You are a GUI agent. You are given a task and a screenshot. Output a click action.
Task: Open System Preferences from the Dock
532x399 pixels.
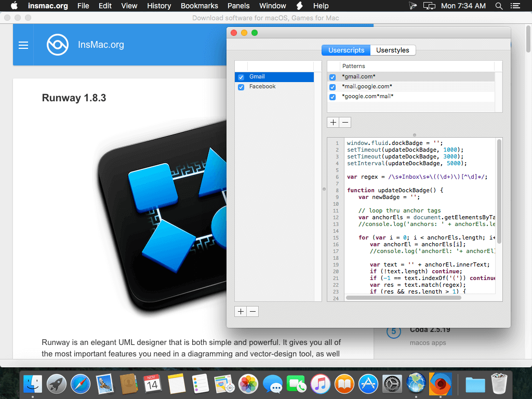pyautogui.click(x=392, y=384)
